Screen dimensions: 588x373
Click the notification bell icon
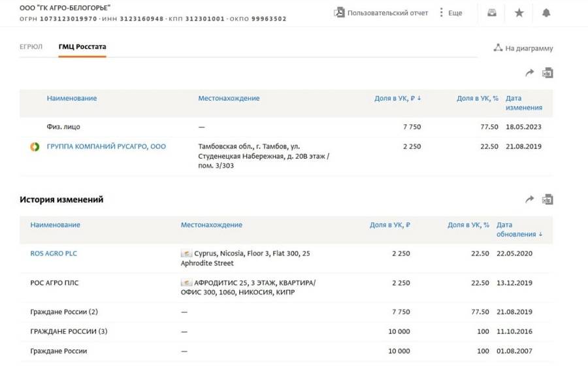click(x=546, y=12)
